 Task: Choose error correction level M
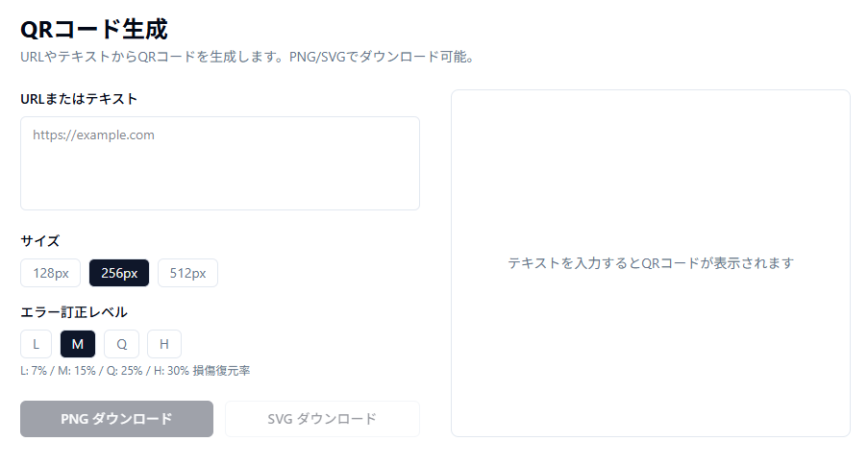[x=78, y=344]
